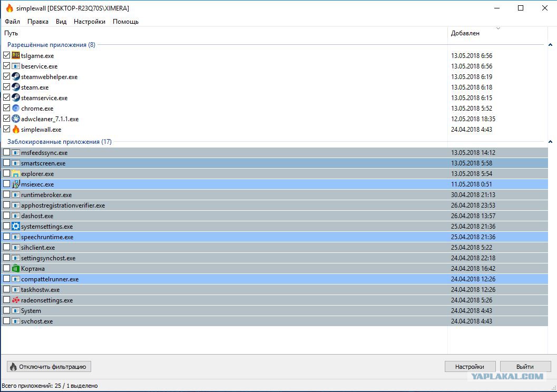The width and height of the screenshot is (557, 392).
Task: Collapse the Разрешённые приложения group arrow
Action: (x=550, y=45)
